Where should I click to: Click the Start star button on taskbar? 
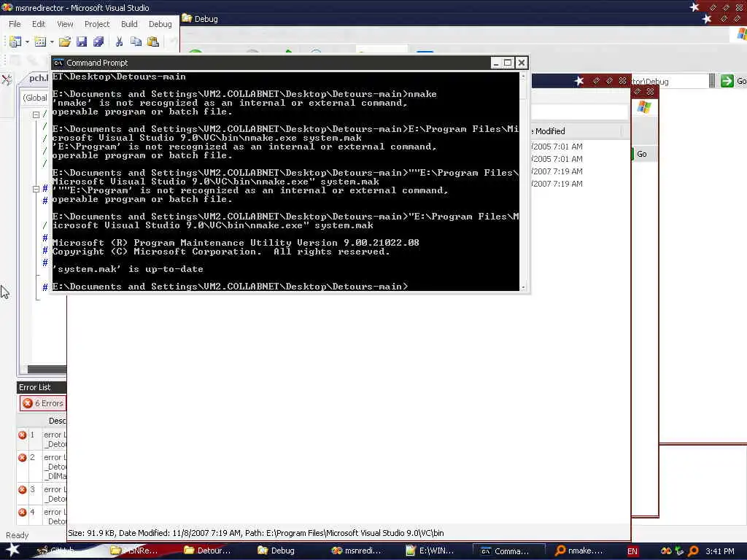click(x=12, y=550)
